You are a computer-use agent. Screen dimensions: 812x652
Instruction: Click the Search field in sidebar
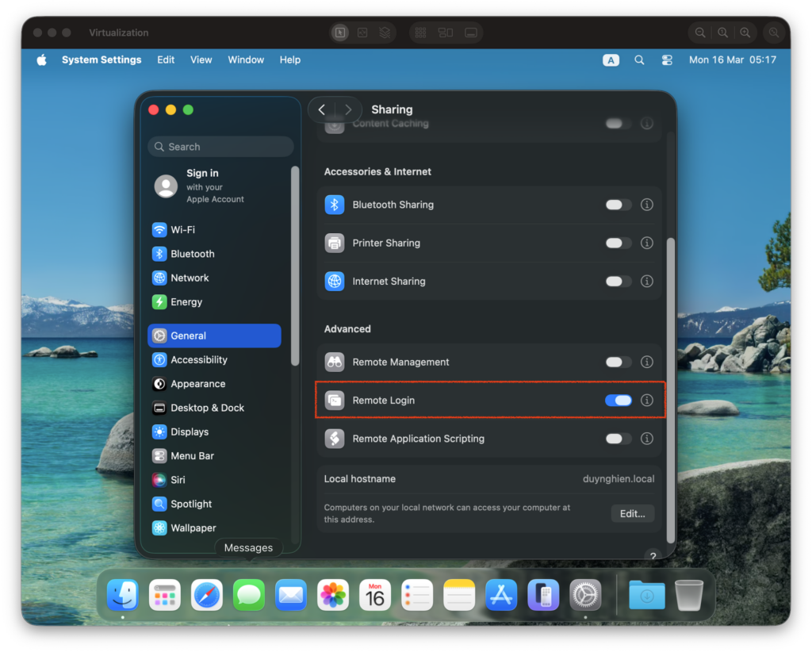coord(220,147)
